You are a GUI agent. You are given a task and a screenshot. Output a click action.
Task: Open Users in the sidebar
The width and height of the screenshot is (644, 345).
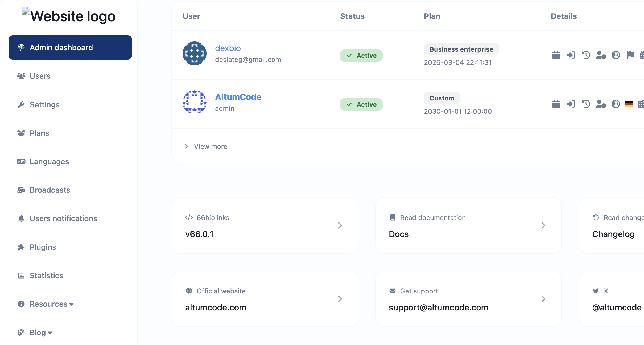click(70, 76)
